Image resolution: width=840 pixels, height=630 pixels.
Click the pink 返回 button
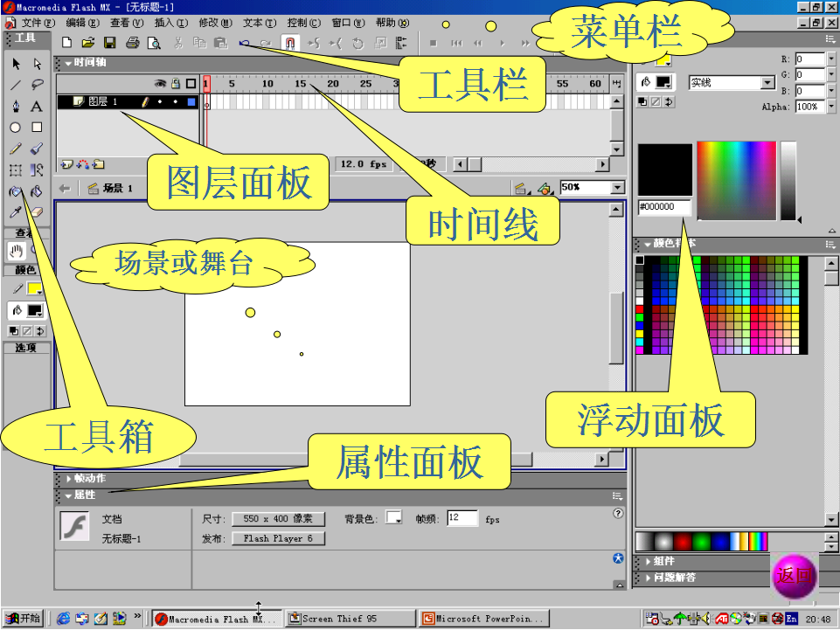(794, 577)
